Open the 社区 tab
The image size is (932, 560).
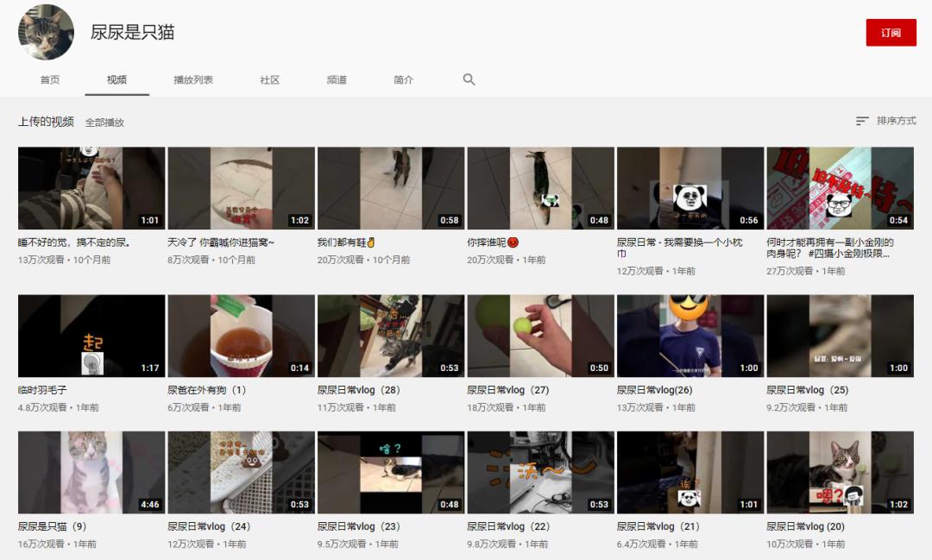[270, 79]
